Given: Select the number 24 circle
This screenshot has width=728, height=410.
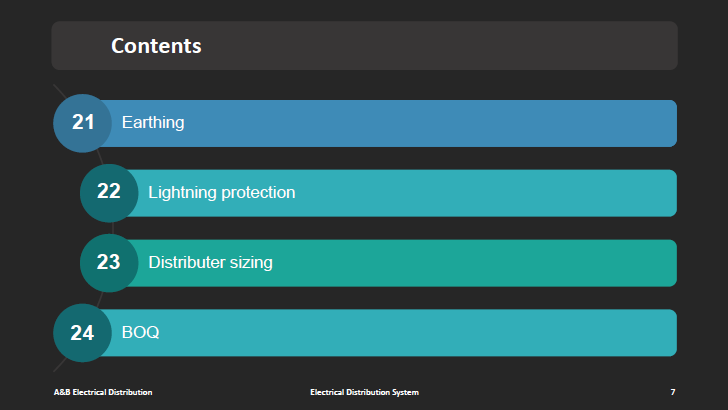Looking at the screenshot, I should pos(82,333).
